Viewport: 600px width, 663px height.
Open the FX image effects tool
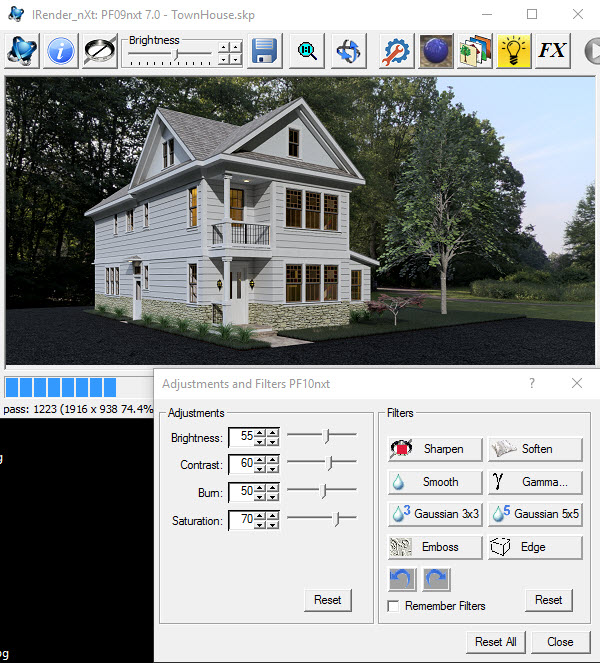pyautogui.click(x=553, y=51)
